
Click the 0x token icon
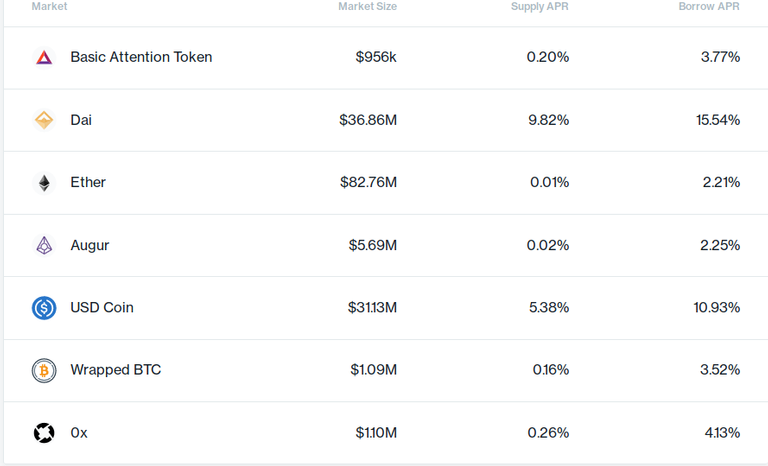pyautogui.click(x=44, y=433)
